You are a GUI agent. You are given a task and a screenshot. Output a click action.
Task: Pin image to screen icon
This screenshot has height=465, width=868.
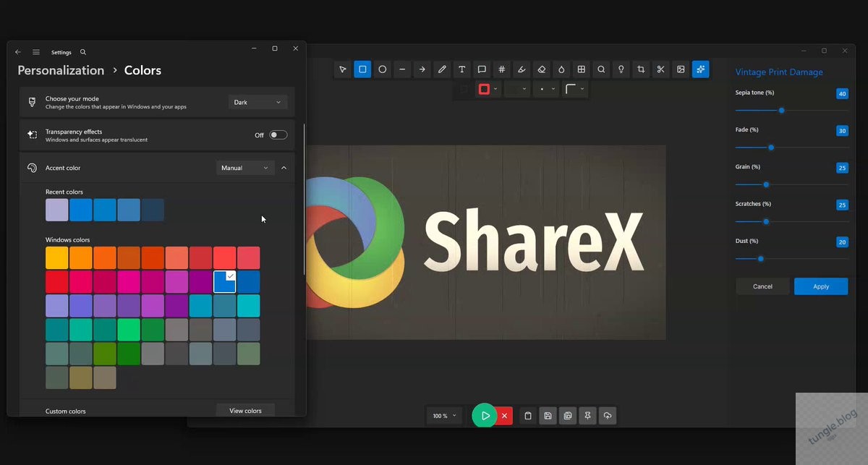point(588,416)
